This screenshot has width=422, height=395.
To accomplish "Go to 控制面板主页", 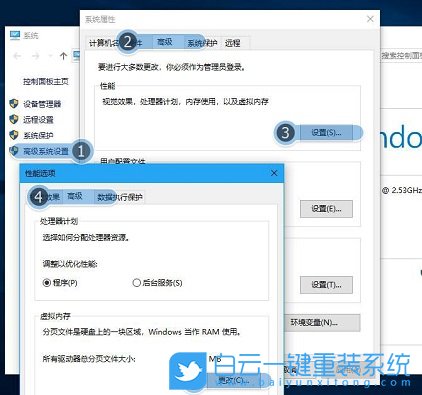I will click(x=46, y=81).
